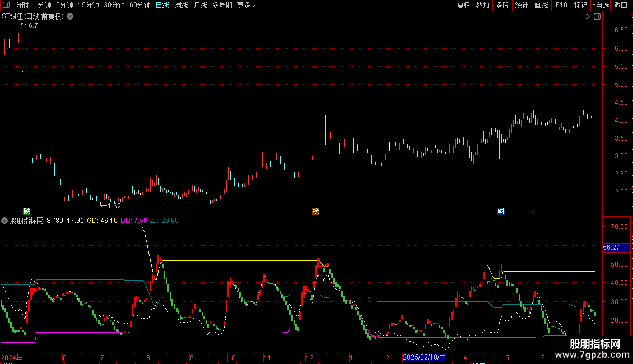Screen dimensions: 633x364
Task: Click the ZX: 26.86 indicator value
Action: 164,221
